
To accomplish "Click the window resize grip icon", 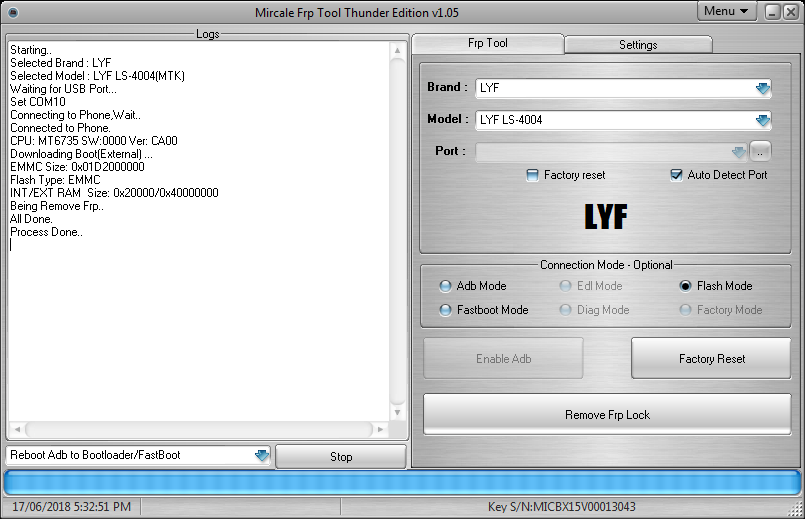I will click(x=796, y=510).
